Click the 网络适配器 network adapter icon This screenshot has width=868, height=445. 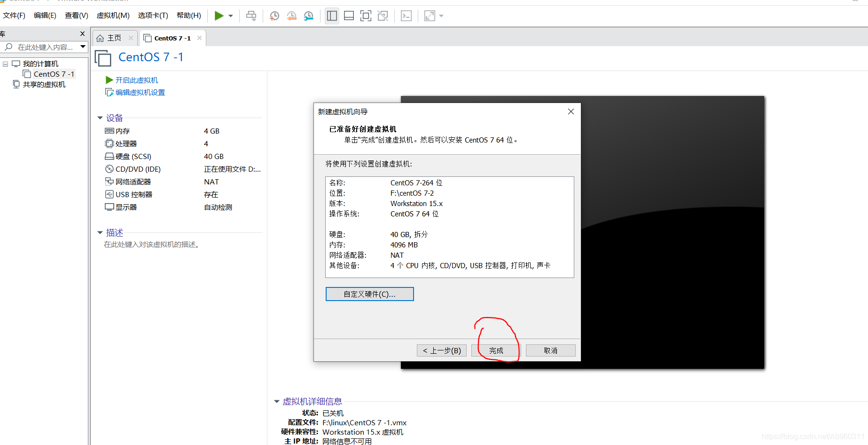(109, 182)
